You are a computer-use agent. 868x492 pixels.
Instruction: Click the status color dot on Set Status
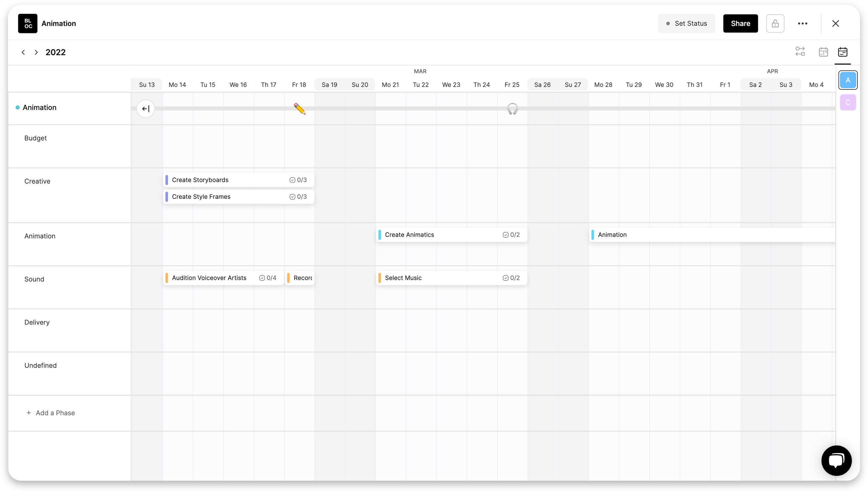(x=668, y=24)
